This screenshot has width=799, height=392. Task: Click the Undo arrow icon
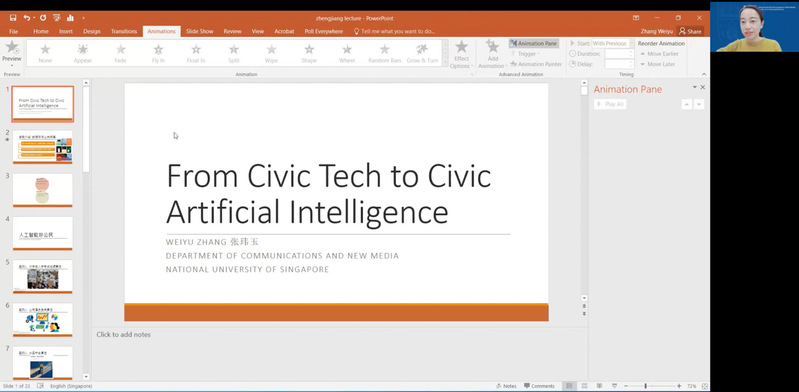click(26, 18)
